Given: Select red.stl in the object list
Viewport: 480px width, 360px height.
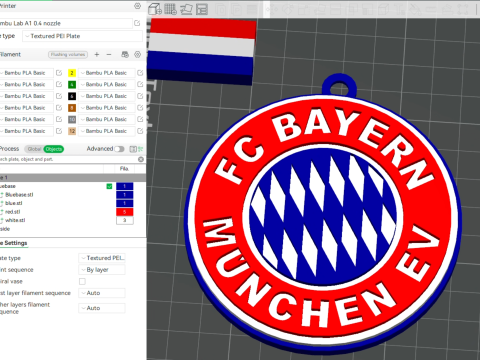Looking at the screenshot, I should coord(13,212).
